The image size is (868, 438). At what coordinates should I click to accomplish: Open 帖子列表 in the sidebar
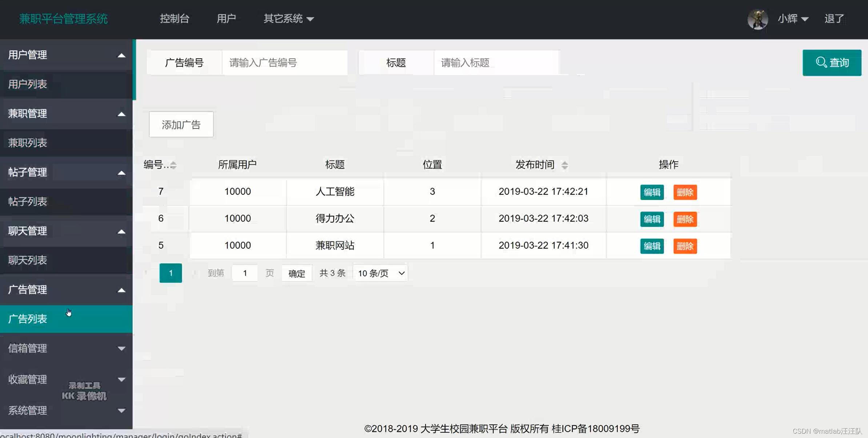point(66,201)
